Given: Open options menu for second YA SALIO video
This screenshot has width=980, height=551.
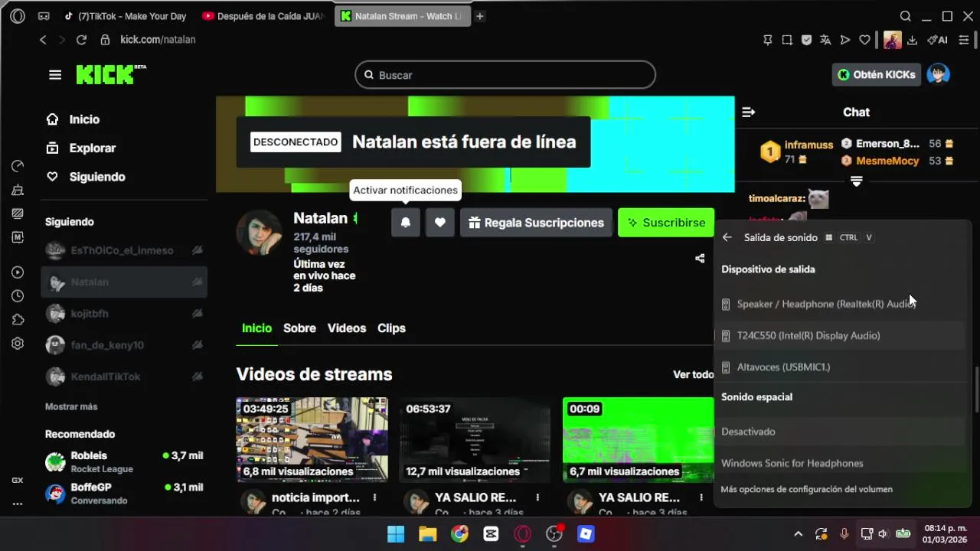Looking at the screenshot, I should point(701,497).
